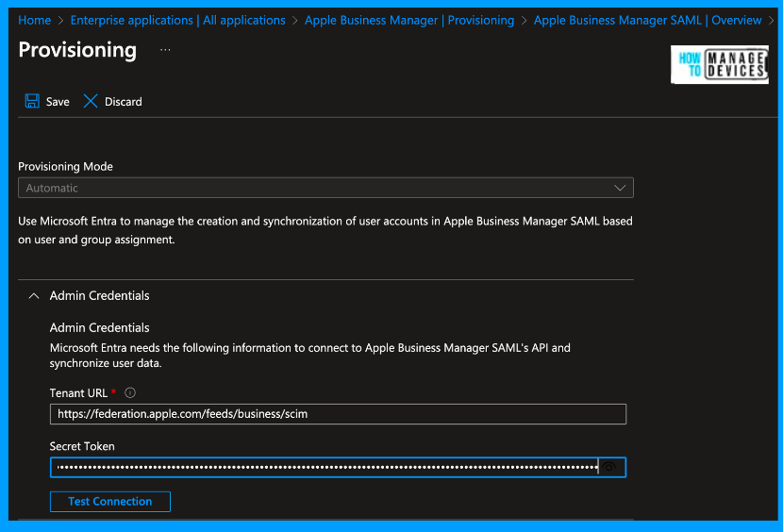Go to Home breadcrumb link
Viewport: 783px width, 532px height.
pyautogui.click(x=35, y=20)
